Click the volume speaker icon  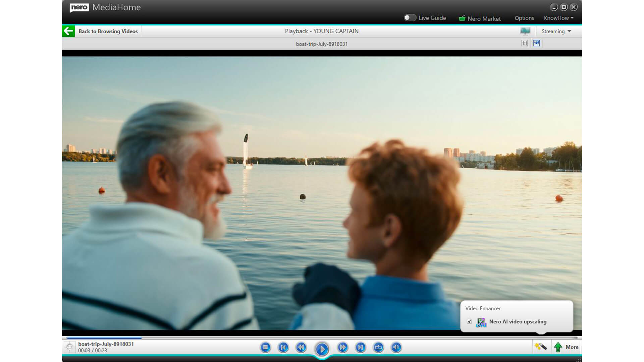coord(396,347)
